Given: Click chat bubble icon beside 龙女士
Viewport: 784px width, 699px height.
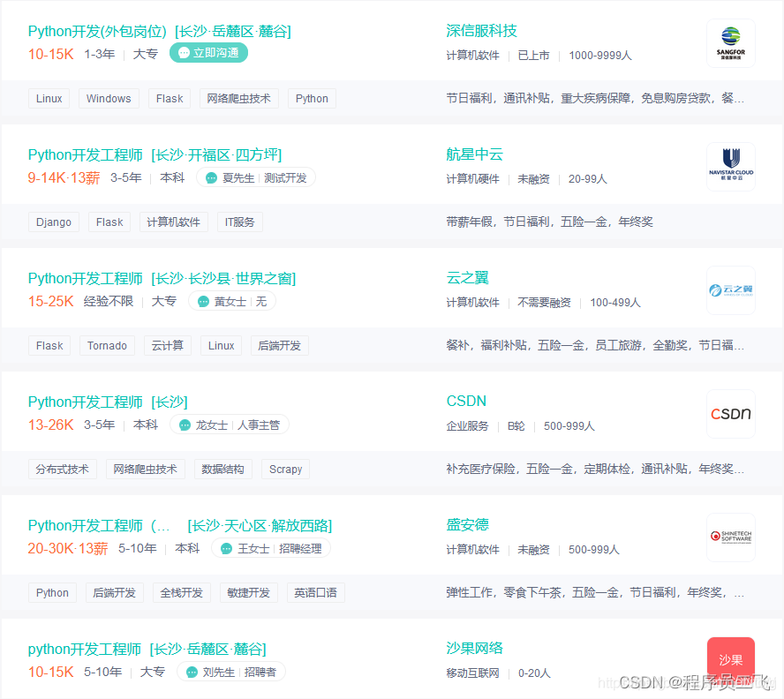Looking at the screenshot, I should coord(185,425).
